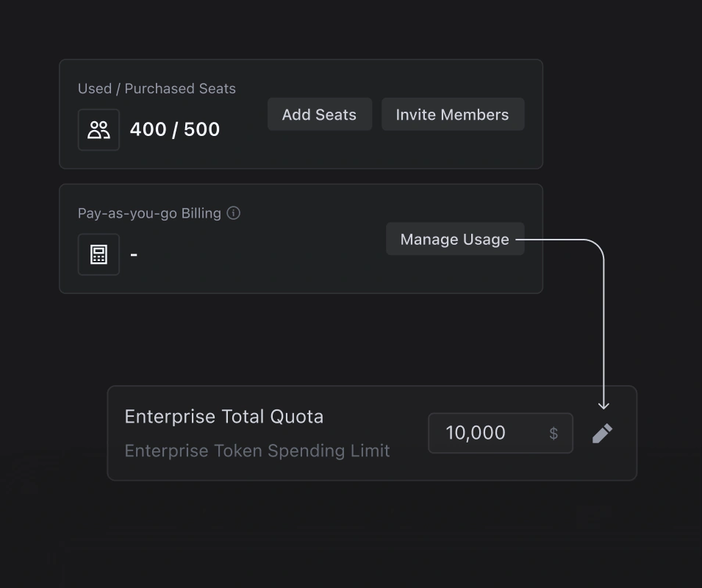Click the arrowhead pointing to the pencil
Image resolution: width=702 pixels, height=588 pixels.
pos(603,406)
